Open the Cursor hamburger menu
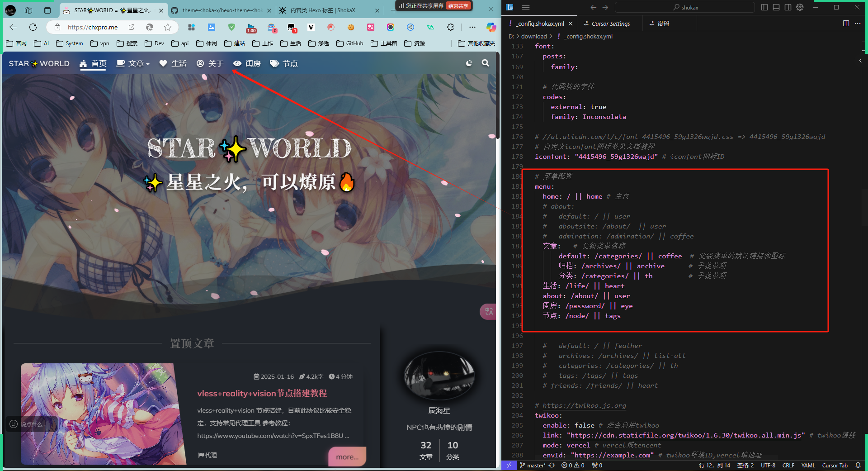This screenshot has width=868, height=471. coord(526,7)
